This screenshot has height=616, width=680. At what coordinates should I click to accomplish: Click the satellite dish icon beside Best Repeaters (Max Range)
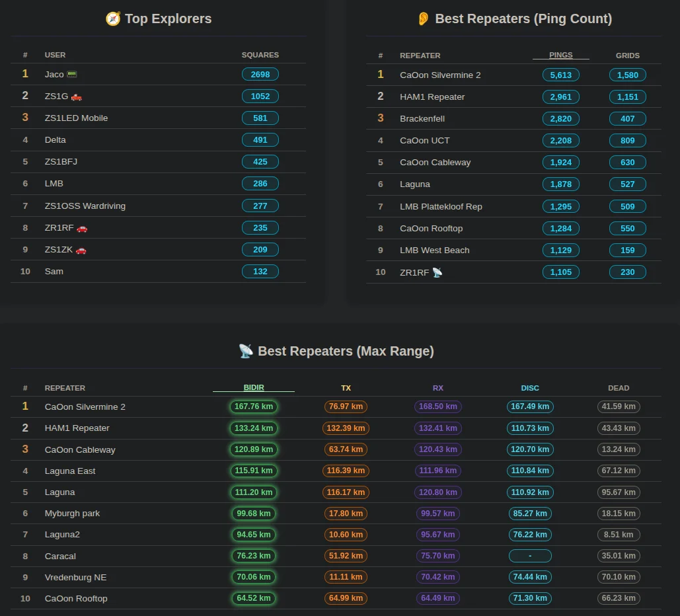(246, 351)
